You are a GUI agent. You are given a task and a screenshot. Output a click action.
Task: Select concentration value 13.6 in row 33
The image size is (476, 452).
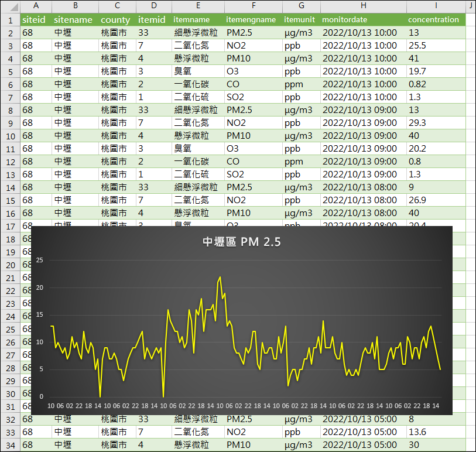click(x=436, y=432)
